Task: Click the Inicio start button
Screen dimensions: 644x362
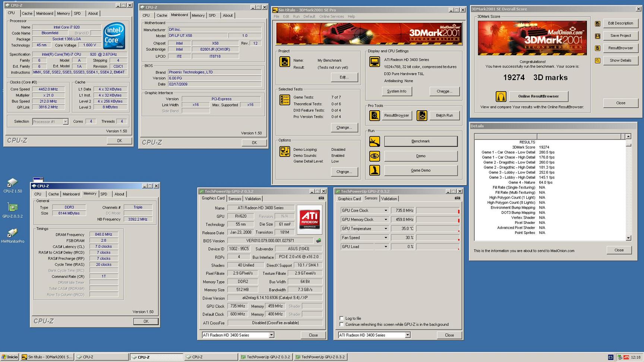Action: [x=10, y=357]
